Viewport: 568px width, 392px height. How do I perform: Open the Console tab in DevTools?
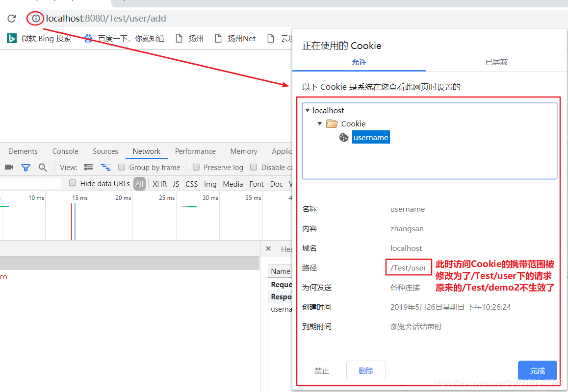[x=65, y=151]
